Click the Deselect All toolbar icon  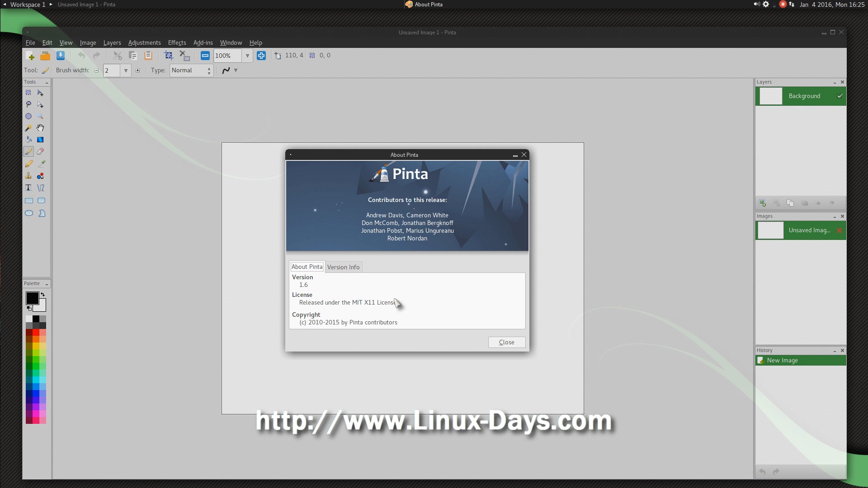click(184, 56)
